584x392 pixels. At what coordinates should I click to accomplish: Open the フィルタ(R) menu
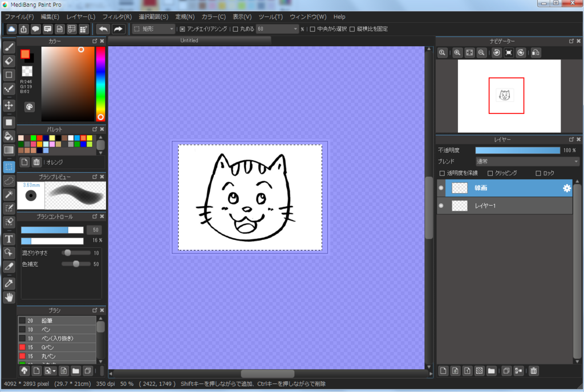pos(117,17)
